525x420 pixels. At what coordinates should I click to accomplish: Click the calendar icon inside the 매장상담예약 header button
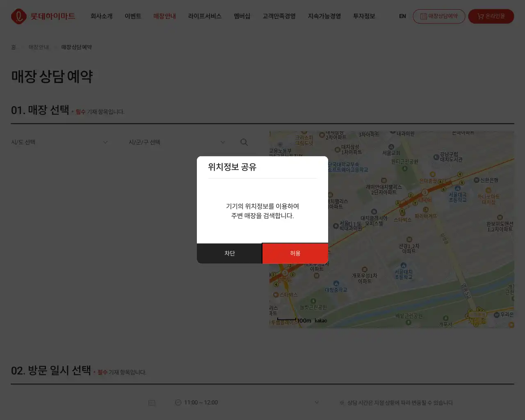(424, 16)
